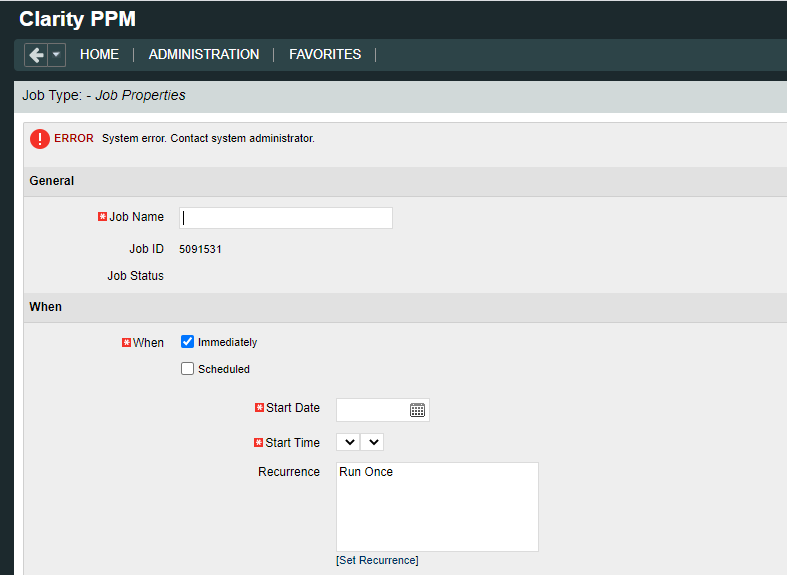Enable the Scheduled checkbox
The width and height of the screenshot is (787, 575).
(187, 369)
